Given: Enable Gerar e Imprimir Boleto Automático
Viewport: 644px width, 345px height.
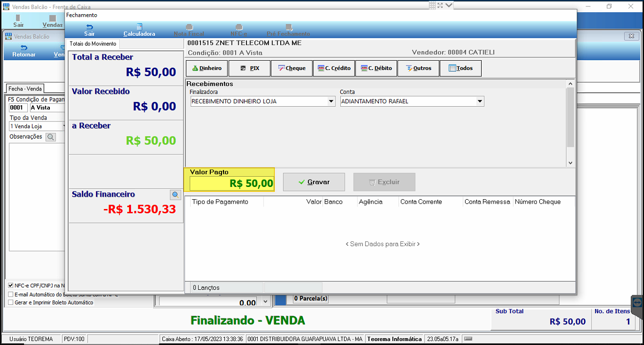Looking at the screenshot, I should coord(11,302).
